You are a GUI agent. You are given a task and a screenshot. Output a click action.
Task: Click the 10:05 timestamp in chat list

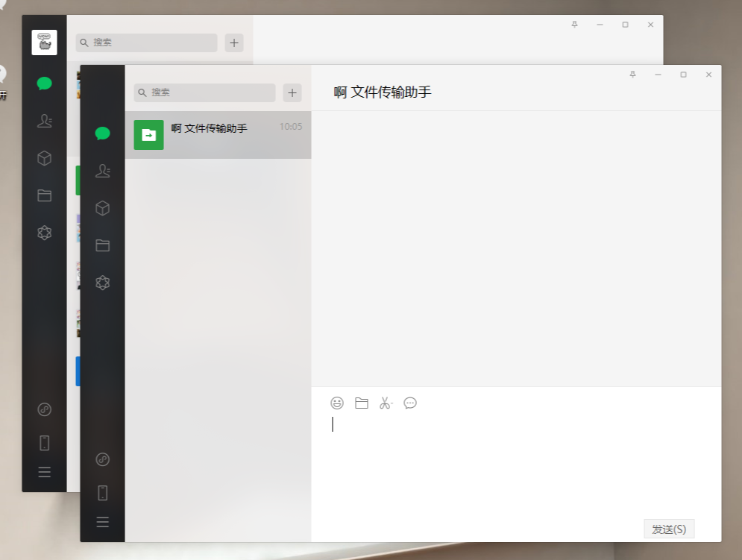[x=291, y=126]
